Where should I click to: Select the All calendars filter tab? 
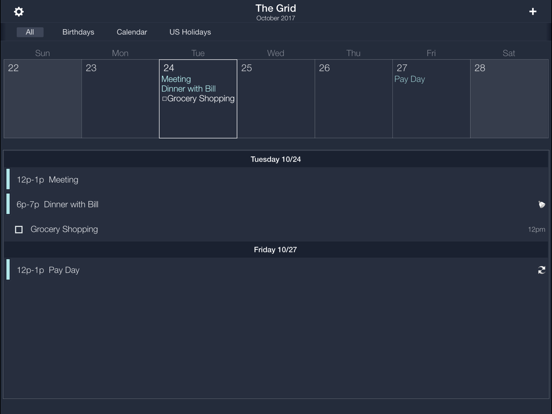[x=30, y=32]
